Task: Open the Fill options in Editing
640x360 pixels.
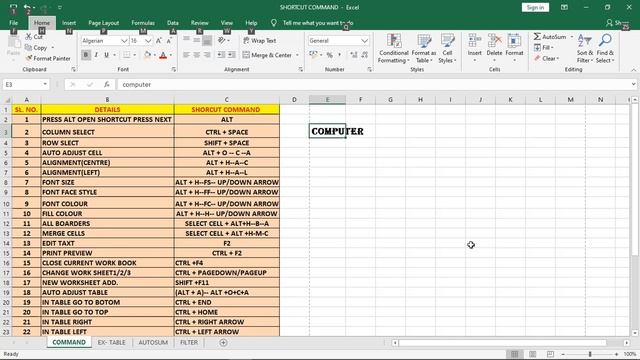Action: tap(543, 48)
